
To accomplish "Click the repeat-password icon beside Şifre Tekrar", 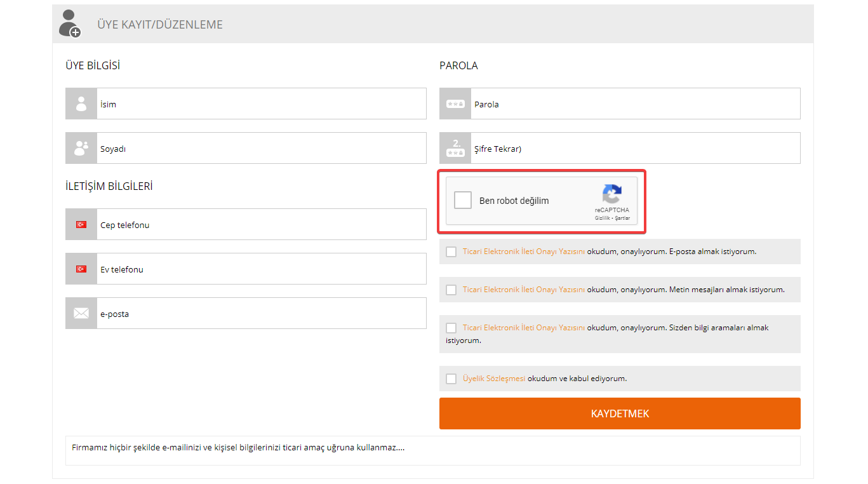I will point(455,148).
